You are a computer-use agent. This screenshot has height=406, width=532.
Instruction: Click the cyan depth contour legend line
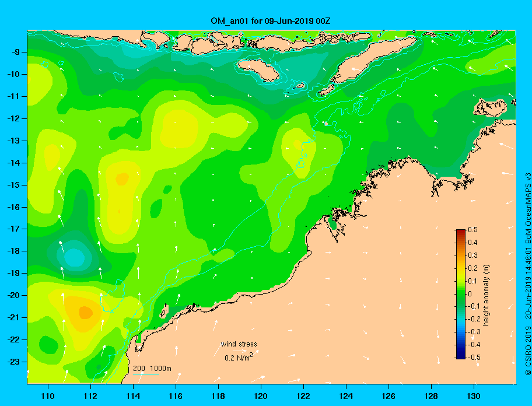pos(146,374)
